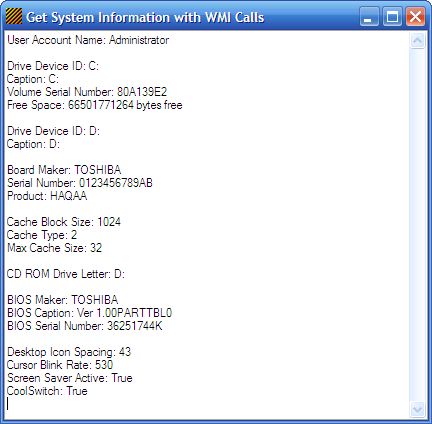The height and width of the screenshot is (424, 432).
Task: Close the Get System Information window
Action: pos(415,17)
